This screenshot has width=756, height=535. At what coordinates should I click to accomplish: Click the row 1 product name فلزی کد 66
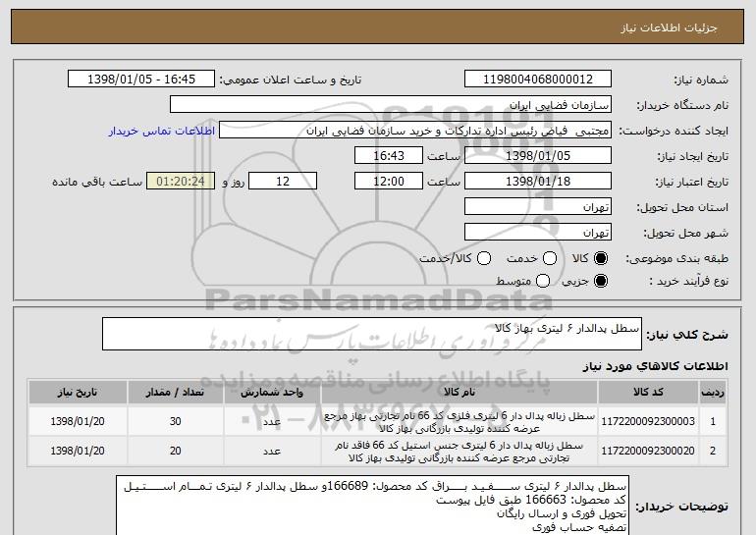(x=459, y=422)
